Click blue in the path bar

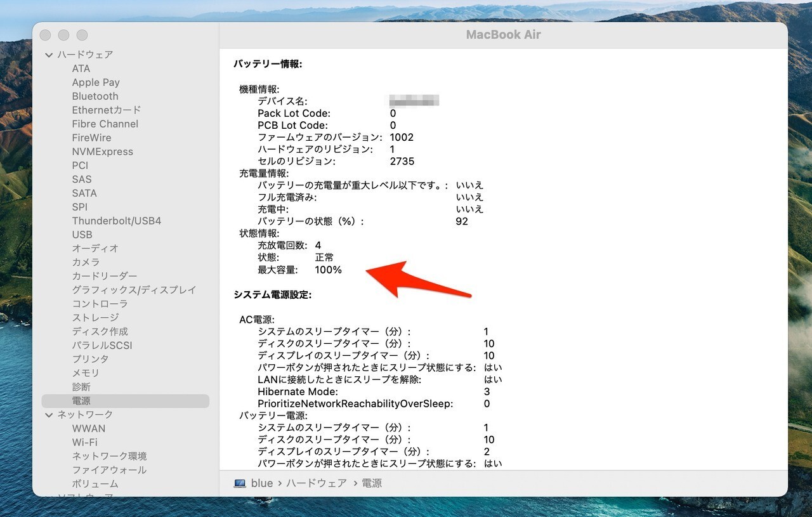pos(262,483)
